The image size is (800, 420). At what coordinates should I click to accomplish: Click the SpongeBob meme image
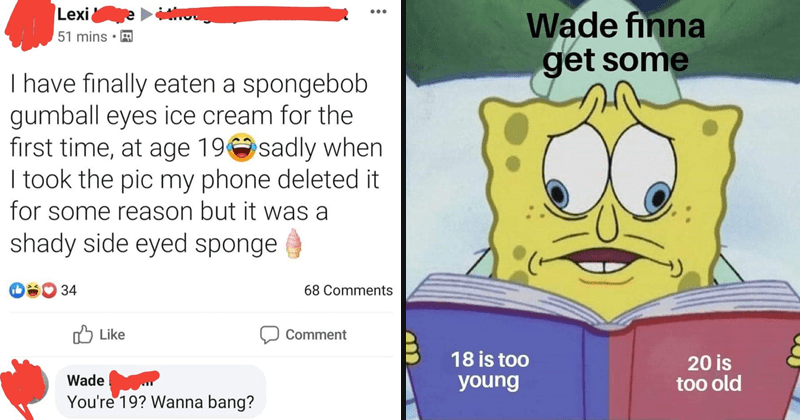603,210
